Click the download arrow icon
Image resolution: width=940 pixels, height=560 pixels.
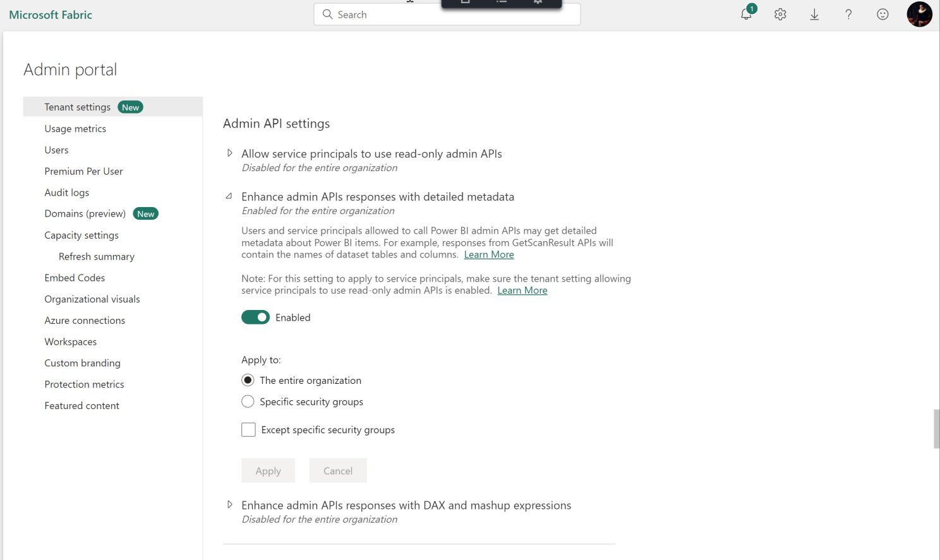point(814,14)
